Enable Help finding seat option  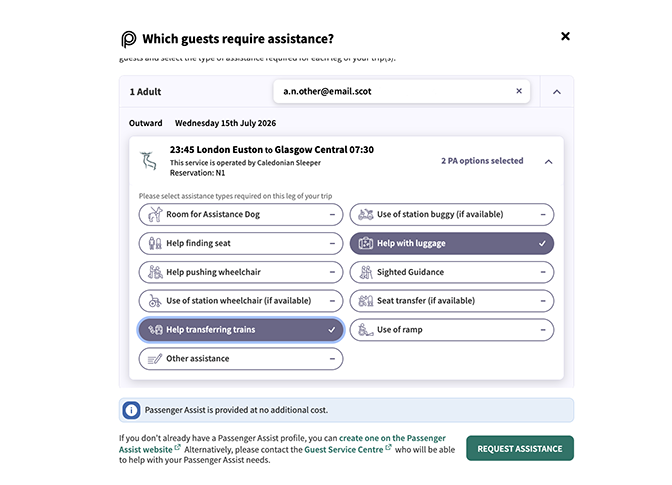(x=240, y=243)
